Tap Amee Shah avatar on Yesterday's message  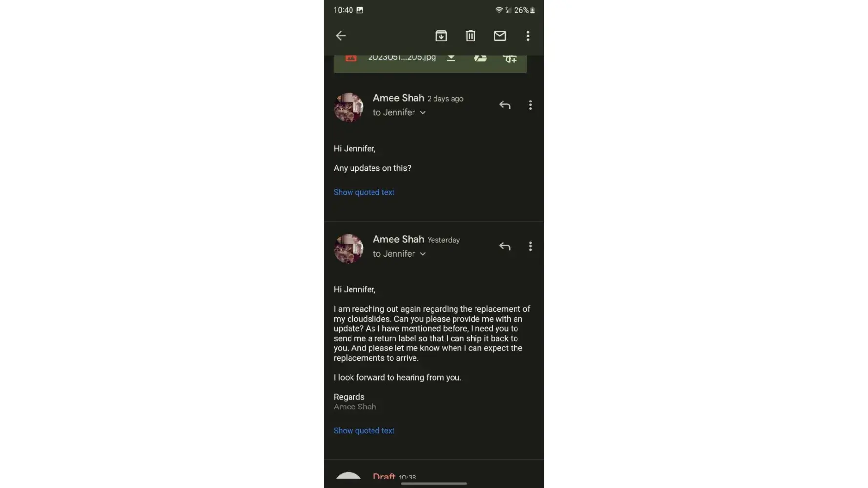(349, 248)
